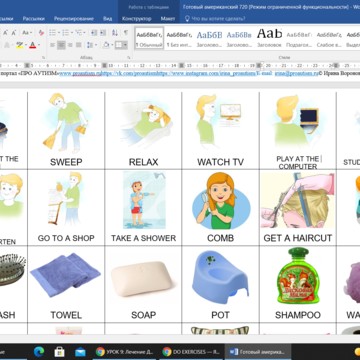This screenshot has width=360, height=360.
Task: Click the Clear All Formatting icon
Action: (41, 33)
